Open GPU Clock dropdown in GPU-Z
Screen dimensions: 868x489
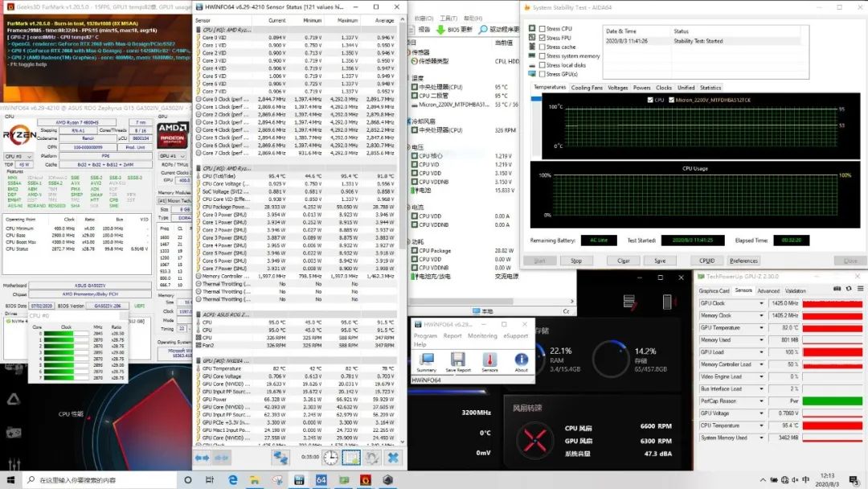761,303
